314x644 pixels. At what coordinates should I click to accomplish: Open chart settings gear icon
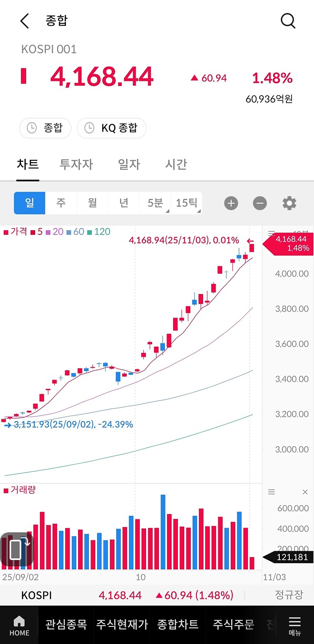click(289, 203)
